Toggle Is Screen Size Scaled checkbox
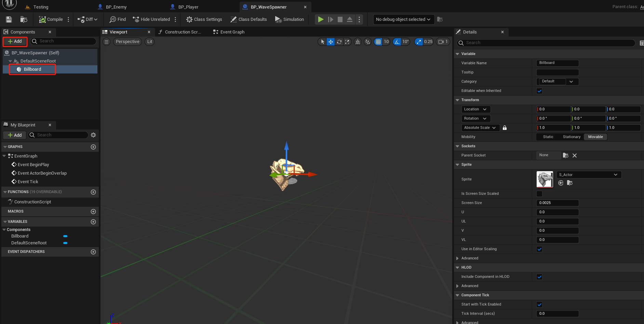644x324 pixels. (x=539, y=194)
